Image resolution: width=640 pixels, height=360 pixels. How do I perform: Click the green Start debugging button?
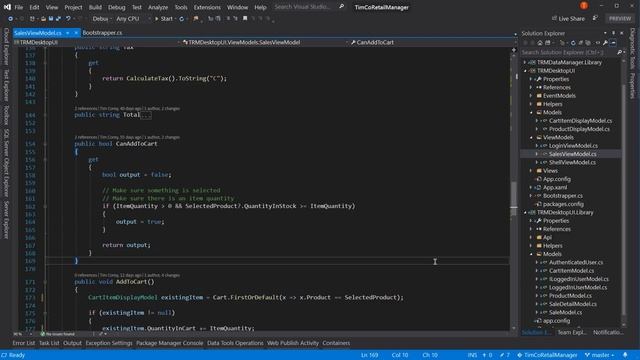point(164,19)
